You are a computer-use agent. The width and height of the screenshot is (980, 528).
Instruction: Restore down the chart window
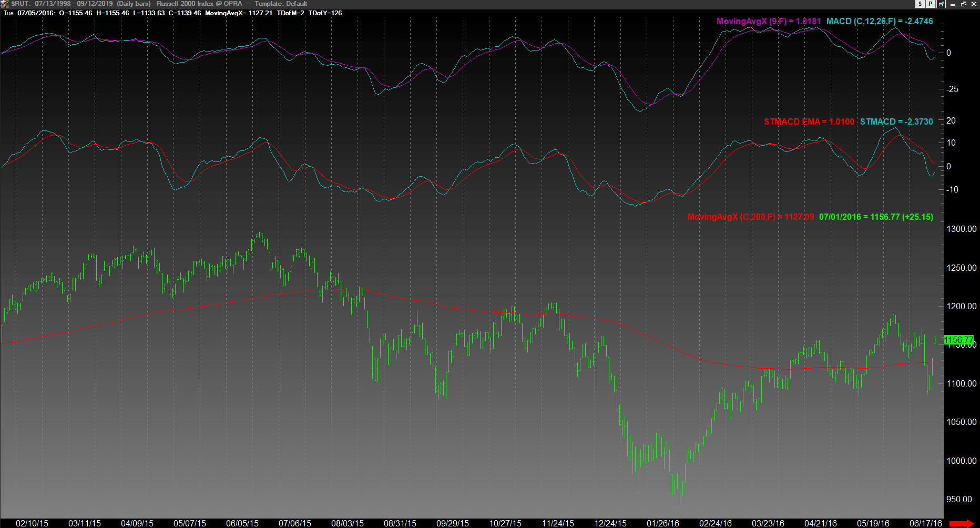pyautogui.click(x=963, y=4)
